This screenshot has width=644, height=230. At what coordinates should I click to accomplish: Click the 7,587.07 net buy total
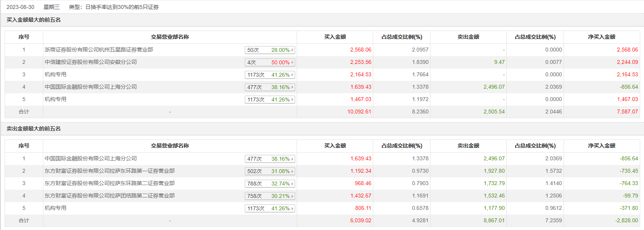click(x=627, y=112)
